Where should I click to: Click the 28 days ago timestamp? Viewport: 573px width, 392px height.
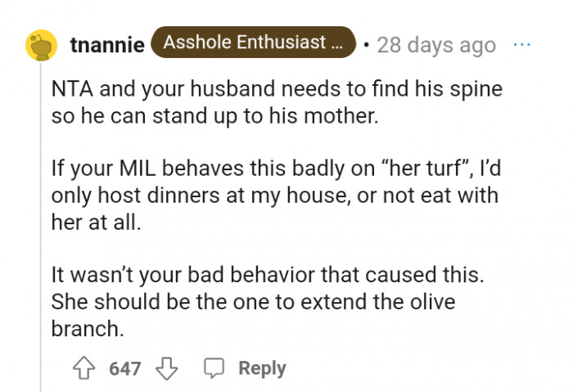(435, 44)
